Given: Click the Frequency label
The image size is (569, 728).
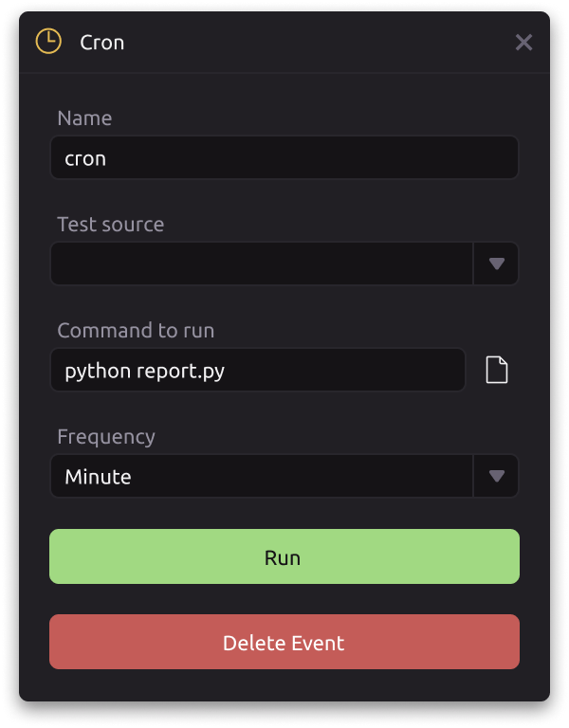Looking at the screenshot, I should tap(106, 437).
